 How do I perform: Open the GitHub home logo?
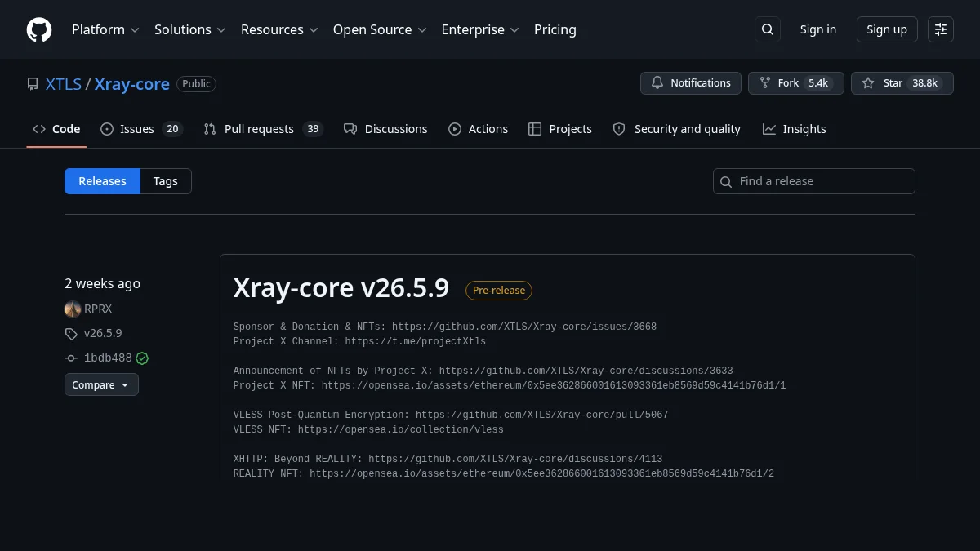(x=39, y=29)
